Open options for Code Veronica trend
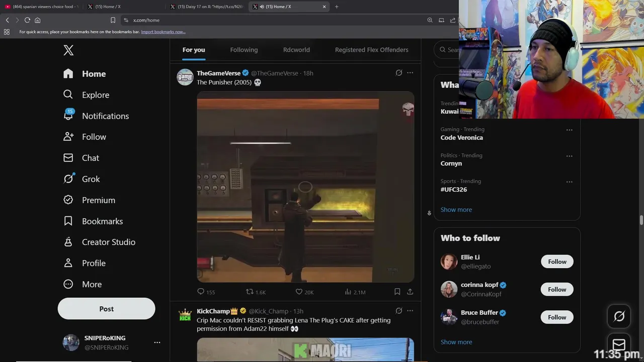The height and width of the screenshot is (362, 644). (x=570, y=130)
